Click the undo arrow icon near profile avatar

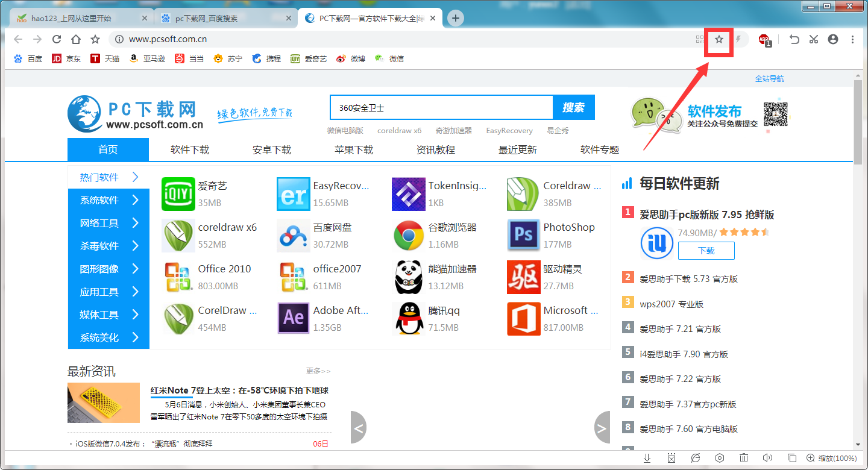click(x=794, y=39)
